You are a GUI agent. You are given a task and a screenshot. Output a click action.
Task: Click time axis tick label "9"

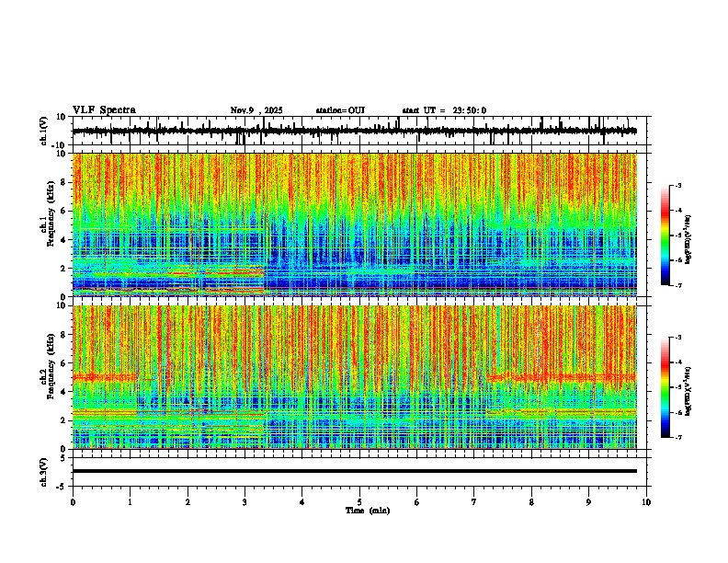click(588, 502)
